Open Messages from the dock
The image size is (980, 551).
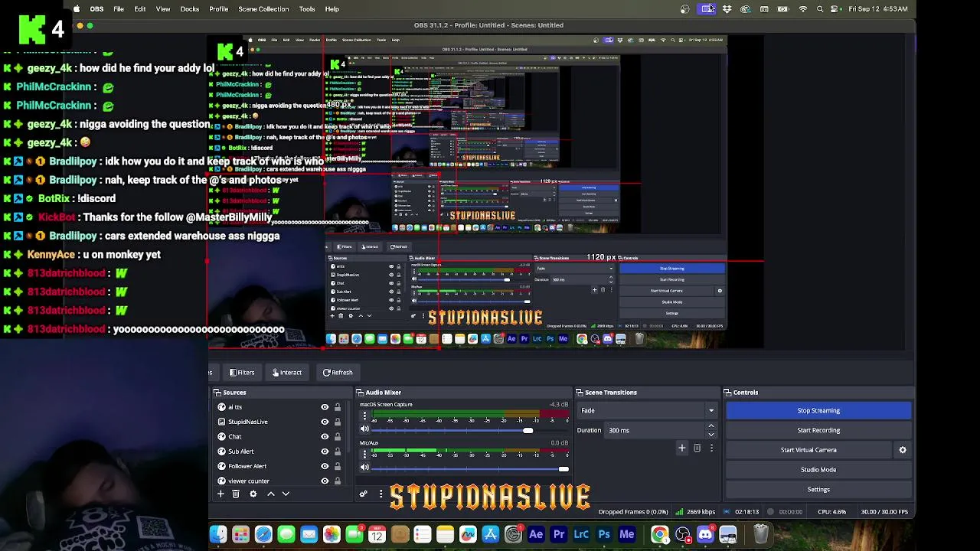point(286,534)
